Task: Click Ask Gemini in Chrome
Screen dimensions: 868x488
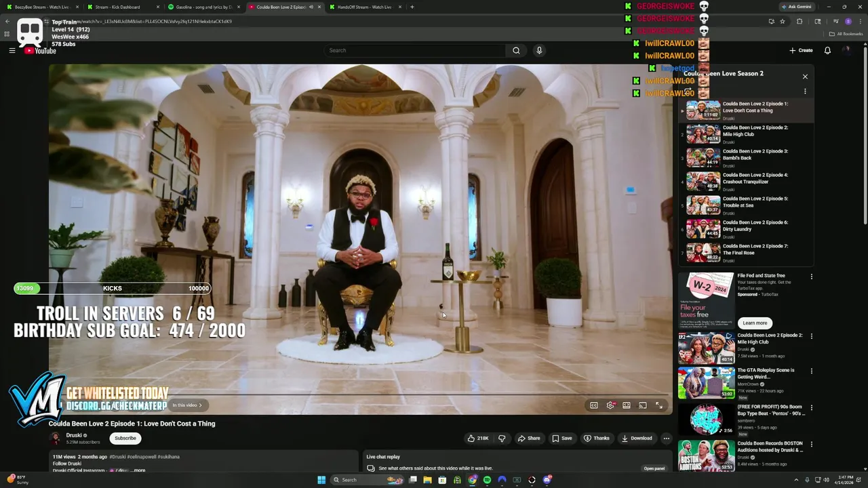Action: tap(796, 7)
